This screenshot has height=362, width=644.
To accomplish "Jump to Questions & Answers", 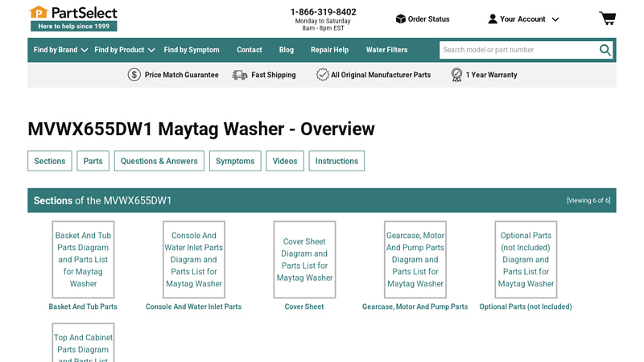I will (x=159, y=161).
